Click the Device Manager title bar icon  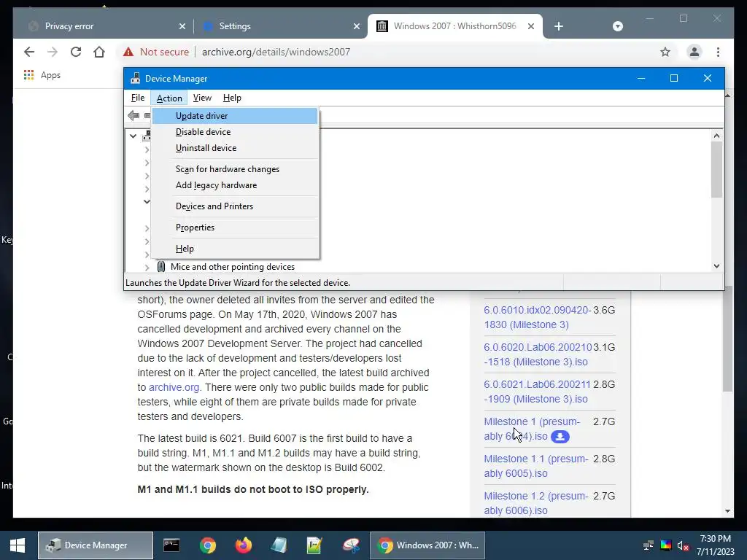tap(135, 78)
